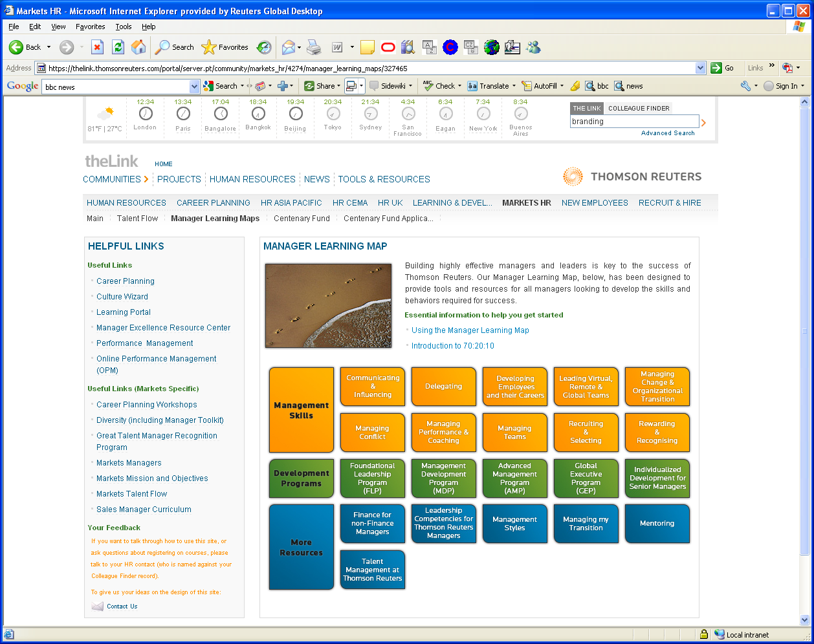Image resolution: width=814 pixels, height=644 pixels.
Task: Click the Advanced Search link
Action: [668, 133]
